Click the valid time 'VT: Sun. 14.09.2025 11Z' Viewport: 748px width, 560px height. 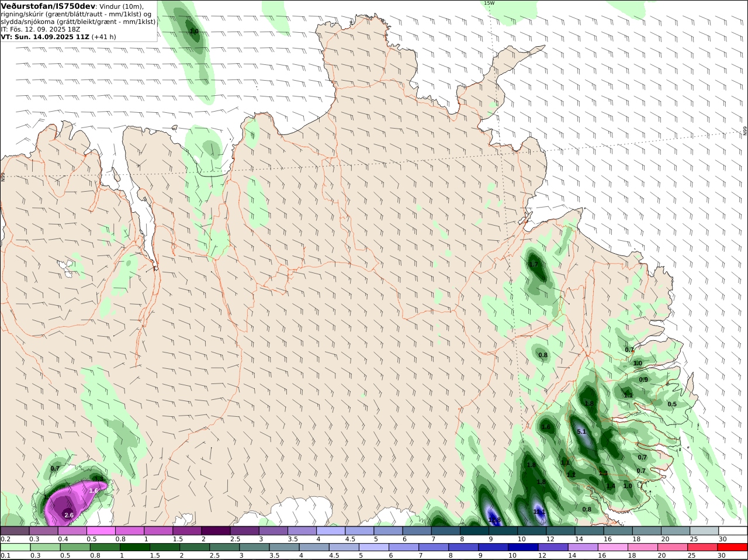point(44,36)
